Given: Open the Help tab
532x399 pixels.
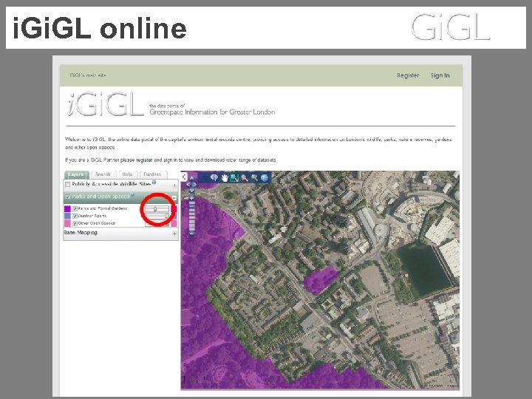Looking at the screenshot, I should pyautogui.click(x=127, y=174).
